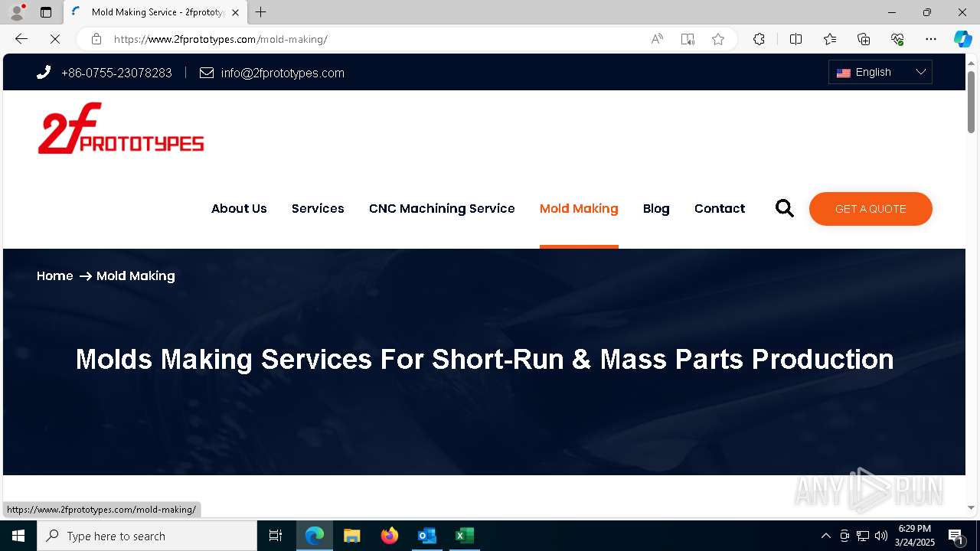Screen dimensions: 980x551
Task: Open Tab actions menu
Action: pos(46,12)
